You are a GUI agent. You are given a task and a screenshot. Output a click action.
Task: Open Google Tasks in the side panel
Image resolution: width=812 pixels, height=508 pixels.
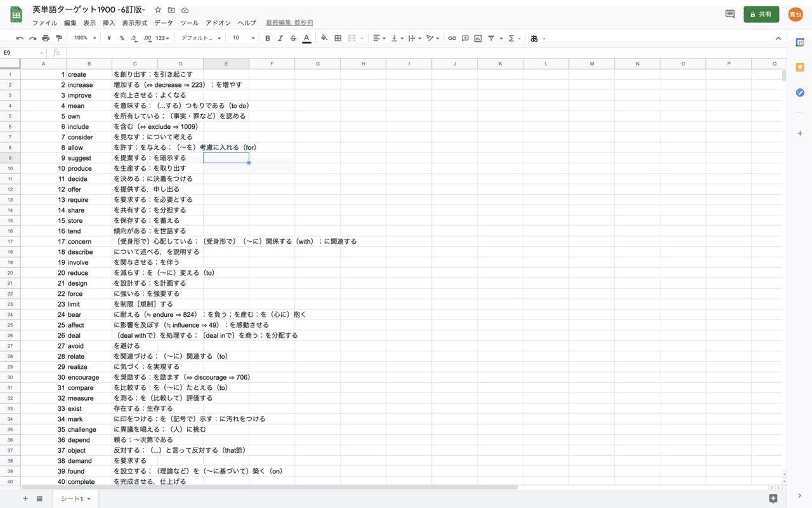(800, 93)
